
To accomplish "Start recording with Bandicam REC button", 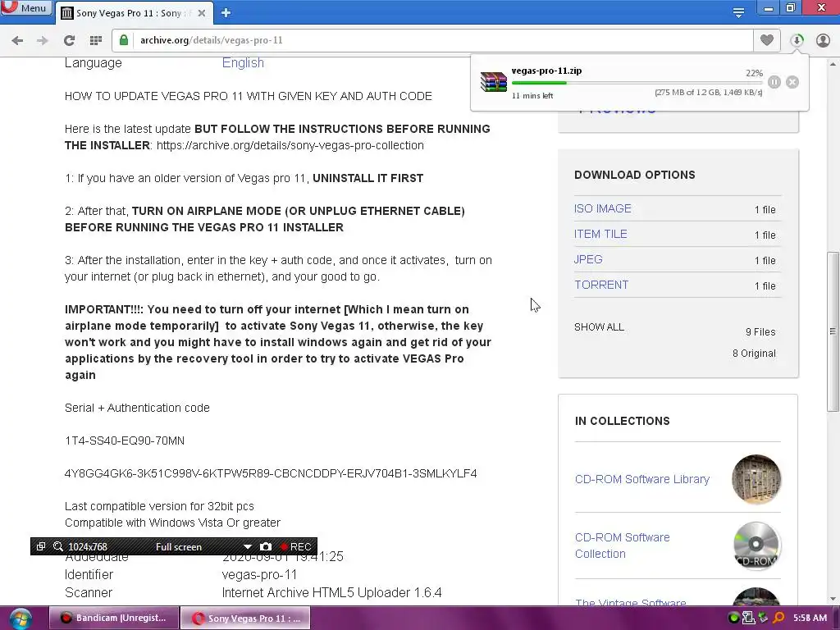I will click(295, 546).
